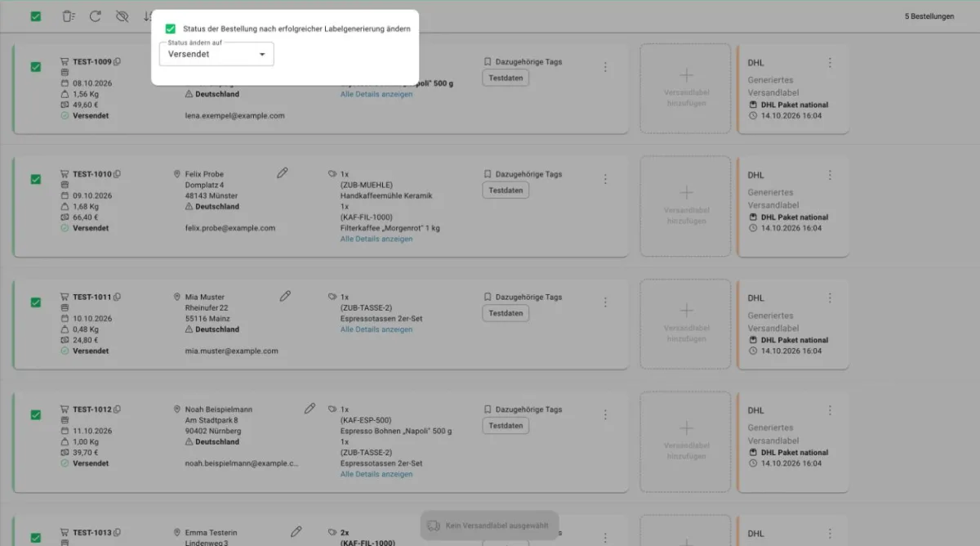Open the three-dot menu of order TEST-1011

pyautogui.click(x=605, y=302)
